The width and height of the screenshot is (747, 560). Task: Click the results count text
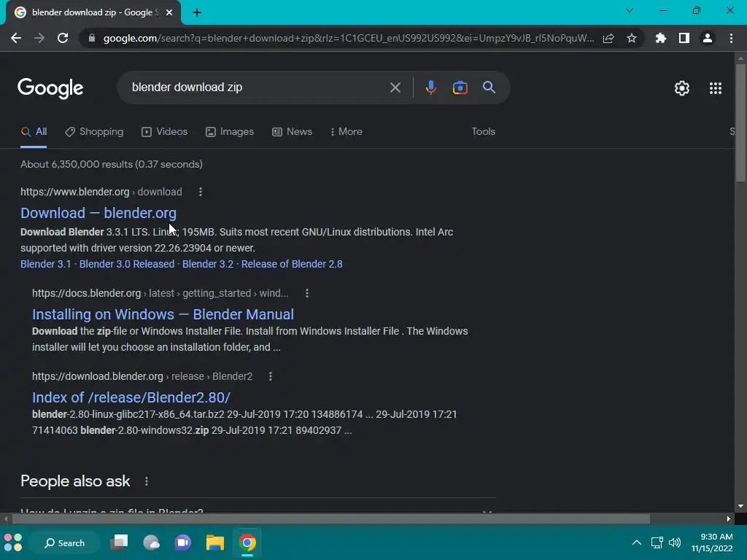tap(112, 164)
